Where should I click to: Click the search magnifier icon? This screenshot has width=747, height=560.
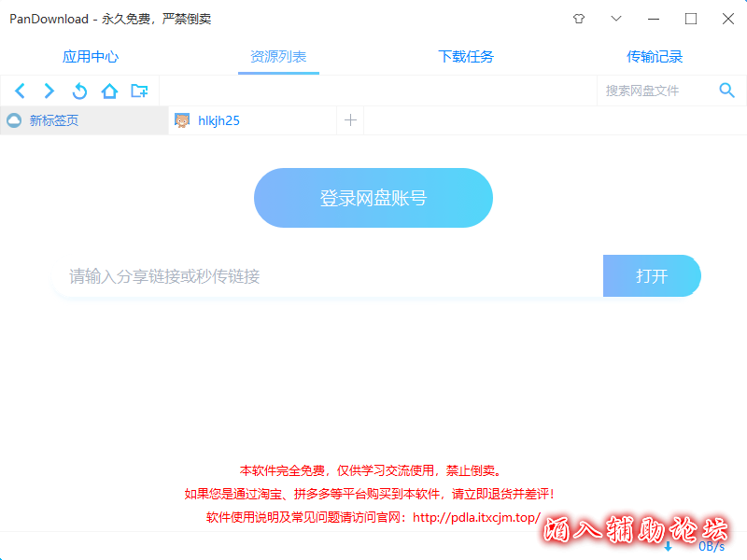pos(726,90)
